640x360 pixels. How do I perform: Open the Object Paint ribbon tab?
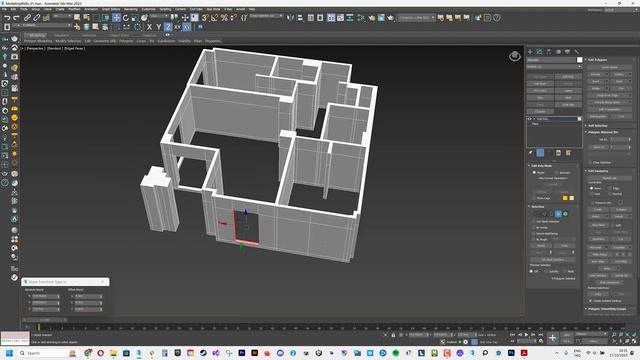[x=120, y=36]
